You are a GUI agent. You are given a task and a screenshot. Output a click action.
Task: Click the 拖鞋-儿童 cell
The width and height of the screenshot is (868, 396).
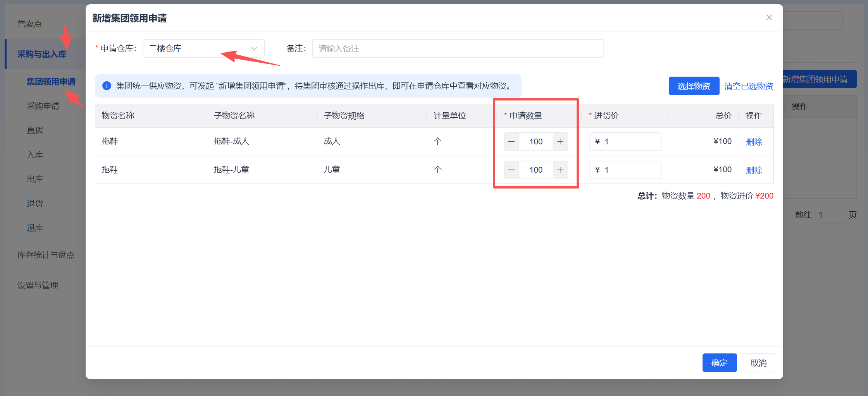[x=232, y=170]
